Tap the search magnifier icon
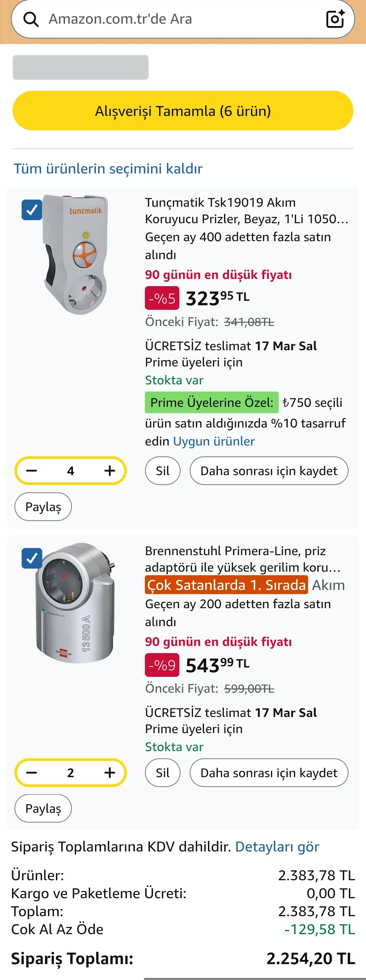The image size is (366, 980). [31, 19]
